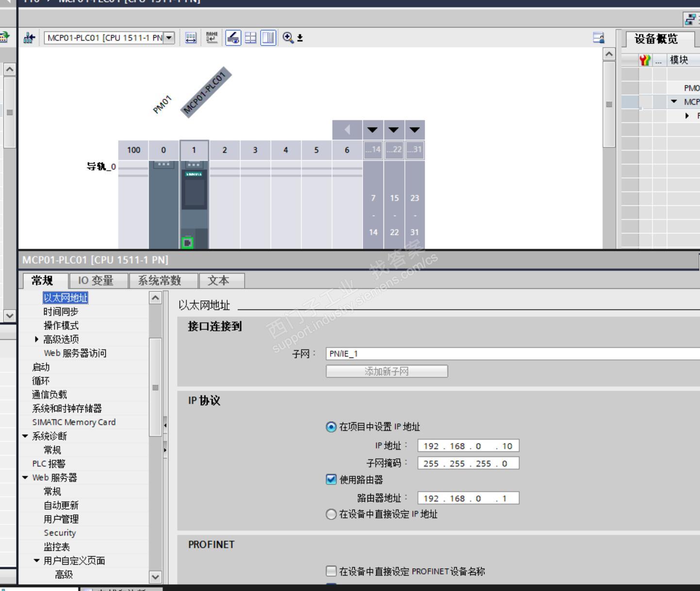
Task: Select PLC 报警 in the properties tree
Action: click(x=49, y=464)
